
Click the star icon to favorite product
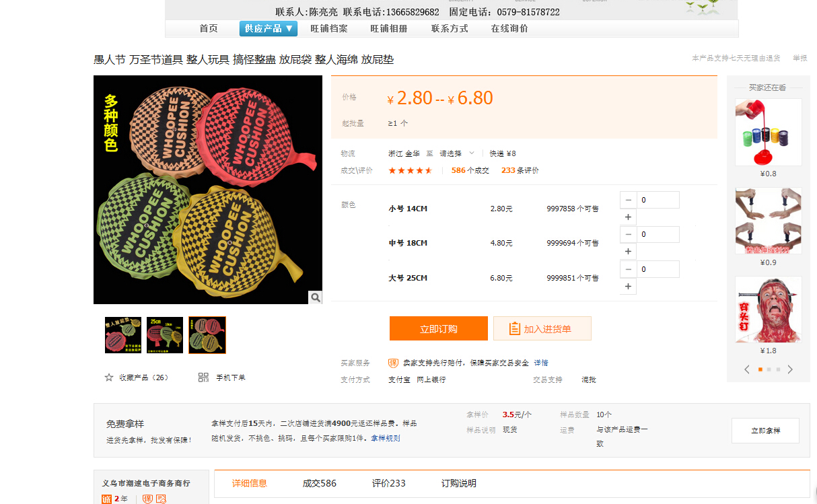109,377
